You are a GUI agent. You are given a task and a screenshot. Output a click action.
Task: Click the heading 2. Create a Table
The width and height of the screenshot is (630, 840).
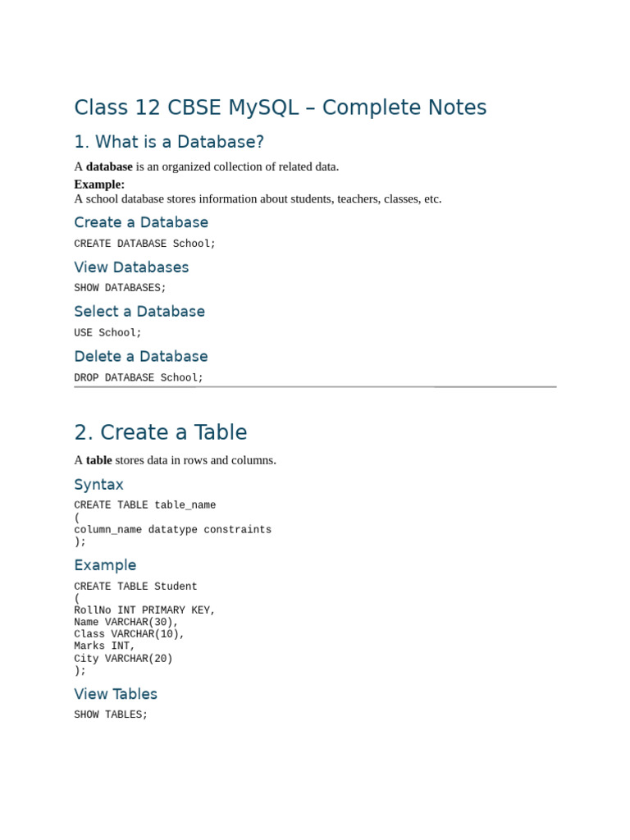coord(161,432)
